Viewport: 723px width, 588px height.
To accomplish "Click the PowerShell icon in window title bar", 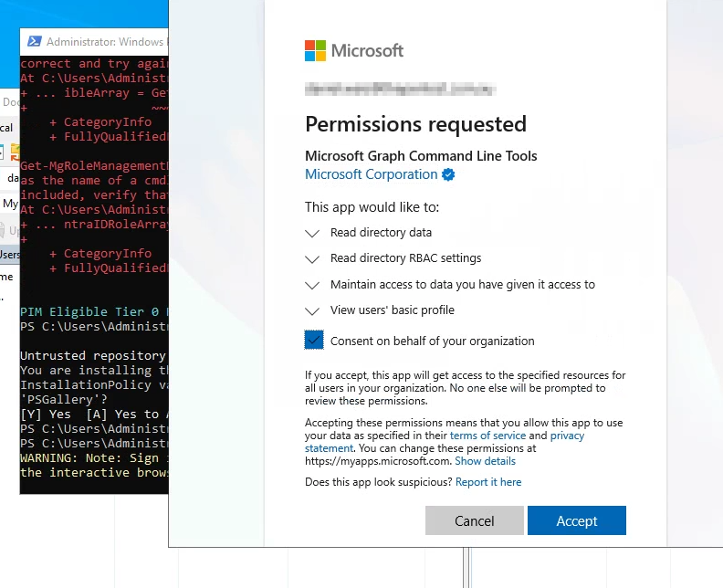I will click(34, 41).
